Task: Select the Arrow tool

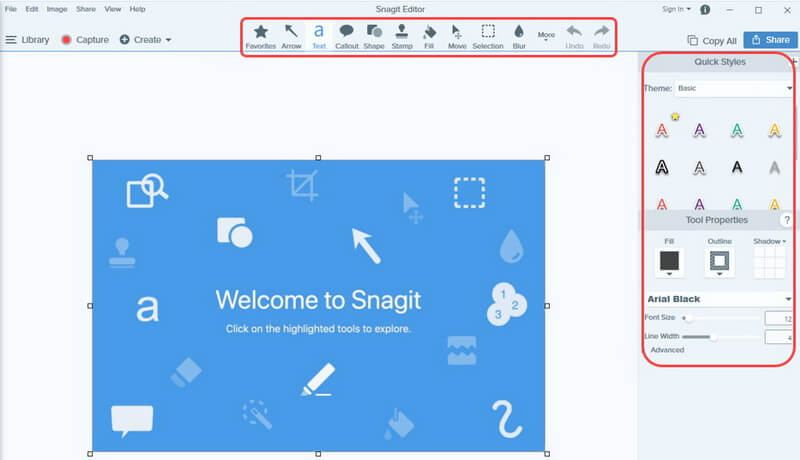Action: click(291, 37)
